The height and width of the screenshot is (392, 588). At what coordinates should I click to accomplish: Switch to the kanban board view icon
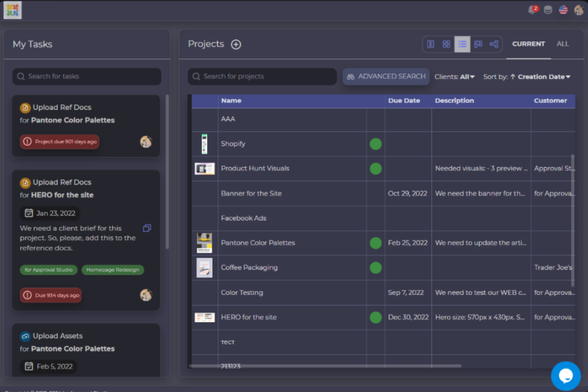point(478,44)
